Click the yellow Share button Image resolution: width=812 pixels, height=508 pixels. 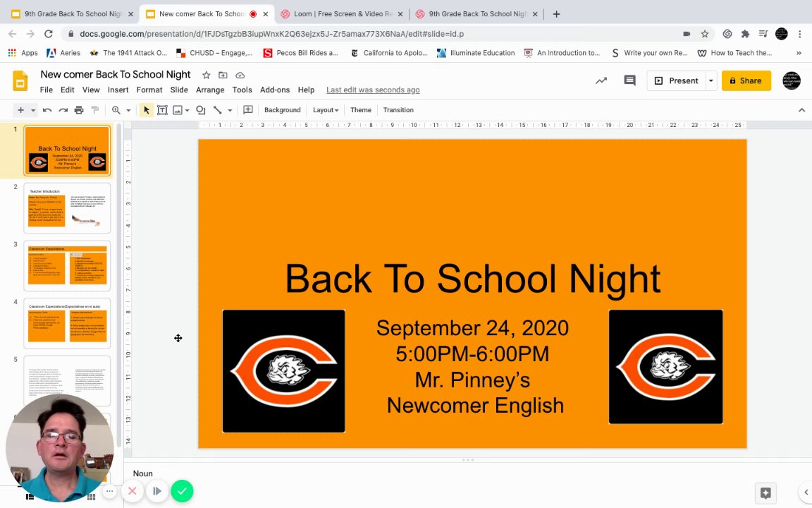pyautogui.click(x=746, y=80)
